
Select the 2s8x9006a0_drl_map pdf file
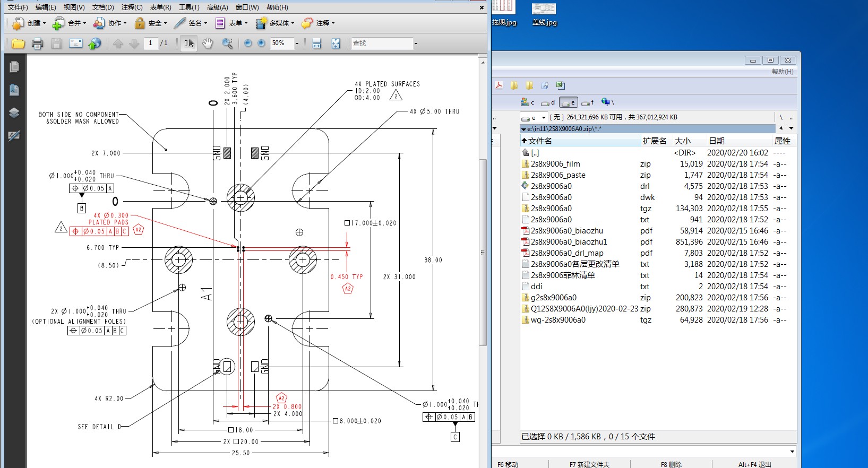coord(566,253)
